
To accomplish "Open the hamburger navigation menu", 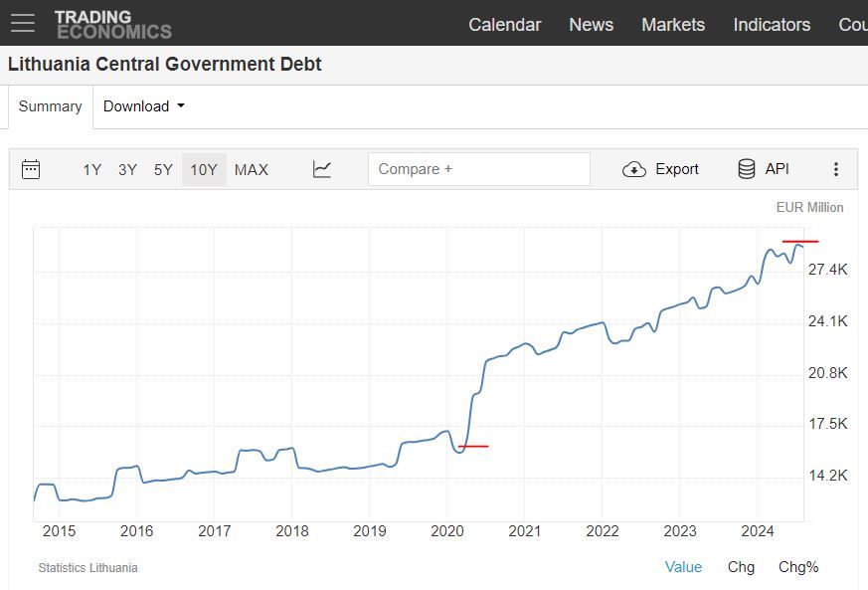I will pyautogui.click(x=22, y=24).
